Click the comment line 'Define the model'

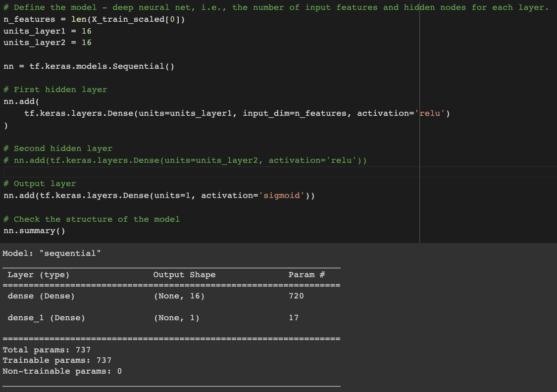coord(276,7)
